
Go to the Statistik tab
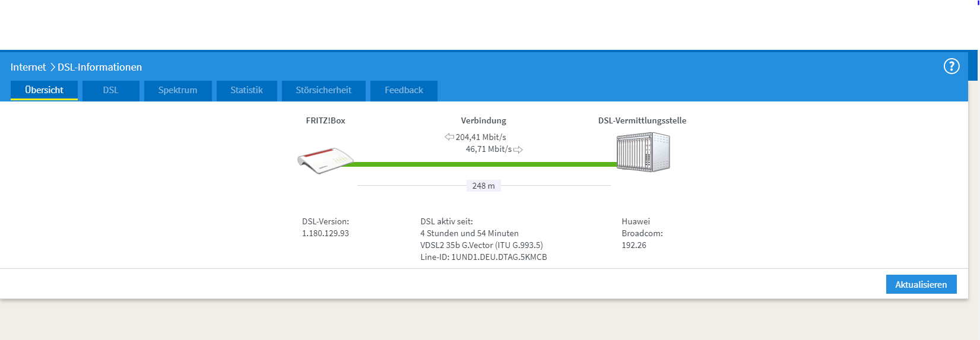(x=247, y=90)
